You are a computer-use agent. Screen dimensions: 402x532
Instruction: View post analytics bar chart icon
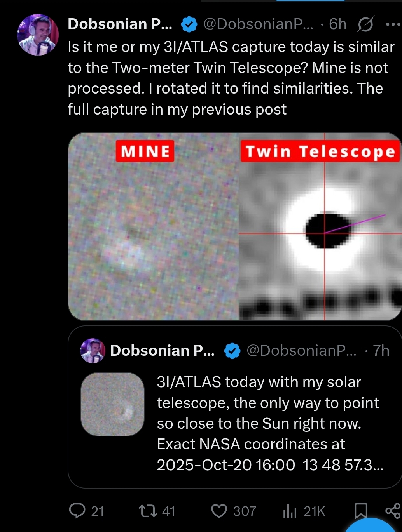(290, 511)
